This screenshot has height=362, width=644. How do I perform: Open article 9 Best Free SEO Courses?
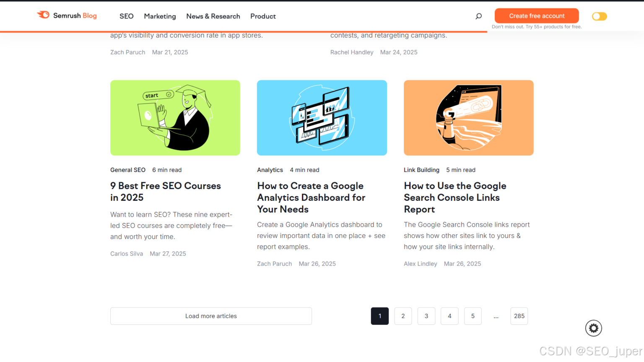pyautogui.click(x=166, y=191)
